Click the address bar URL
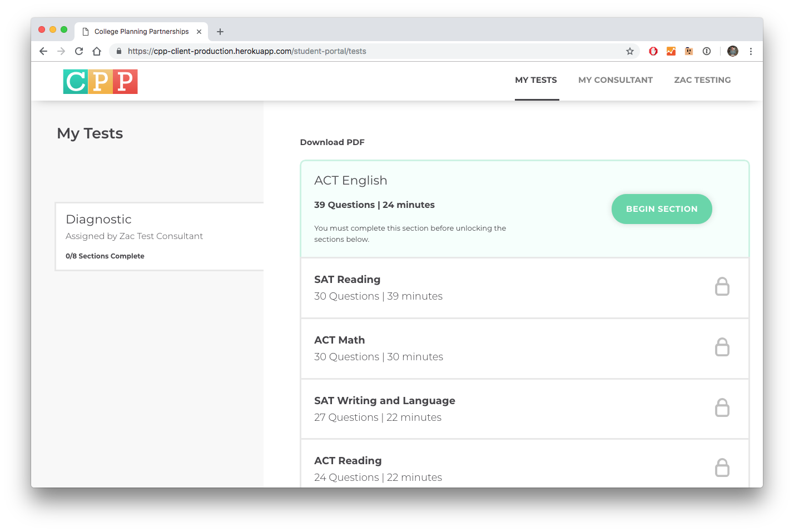794x532 pixels. pyautogui.click(x=247, y=51)
